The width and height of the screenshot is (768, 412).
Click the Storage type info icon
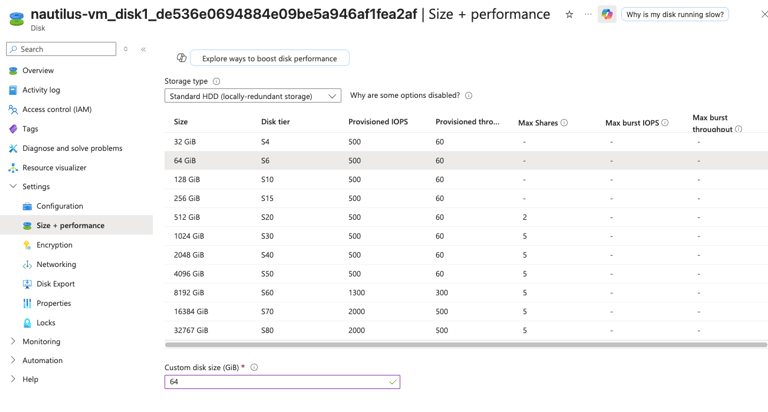click(216, 82)
